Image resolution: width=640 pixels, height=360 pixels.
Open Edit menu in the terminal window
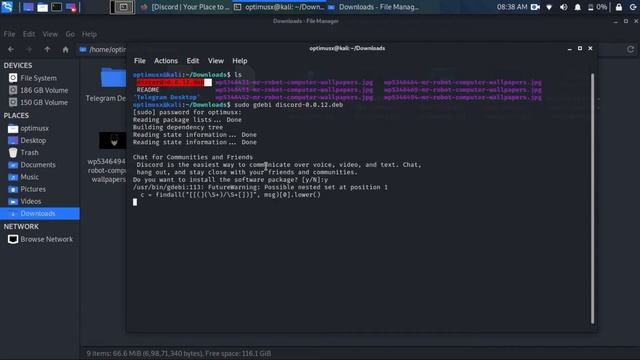(x=193, y=61)
